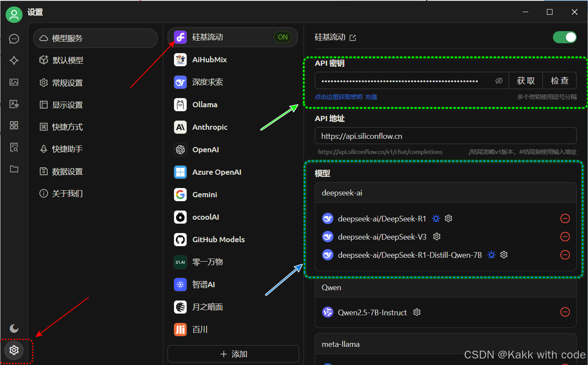Toggle dark theme moon icon
The height and width of the screenshot is (365, 588).
click(x=14, y=328)
